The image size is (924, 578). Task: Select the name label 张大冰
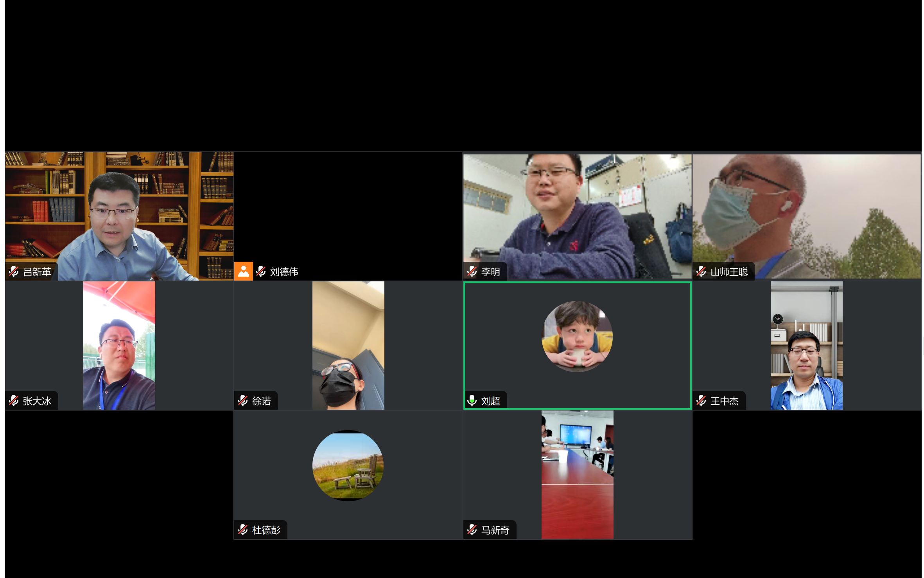pos(37,401)
